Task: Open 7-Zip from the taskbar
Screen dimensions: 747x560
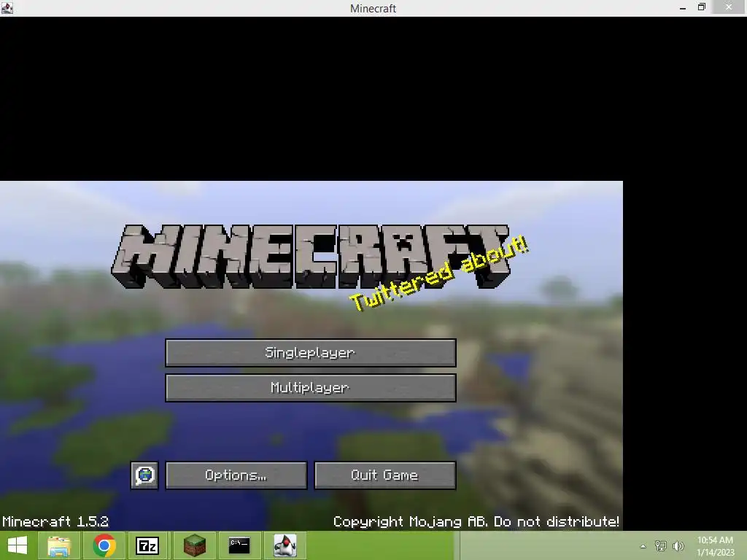Action: 147,545
